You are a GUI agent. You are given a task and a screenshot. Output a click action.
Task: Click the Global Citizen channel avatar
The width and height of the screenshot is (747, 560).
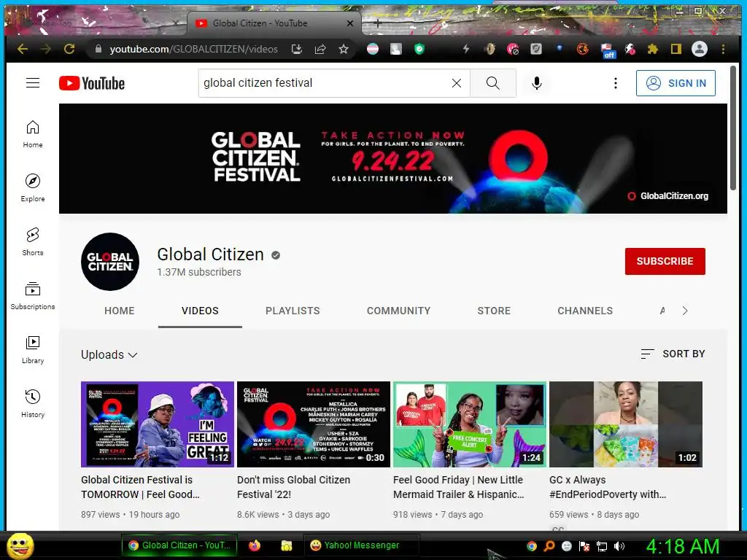coord(110,262)
